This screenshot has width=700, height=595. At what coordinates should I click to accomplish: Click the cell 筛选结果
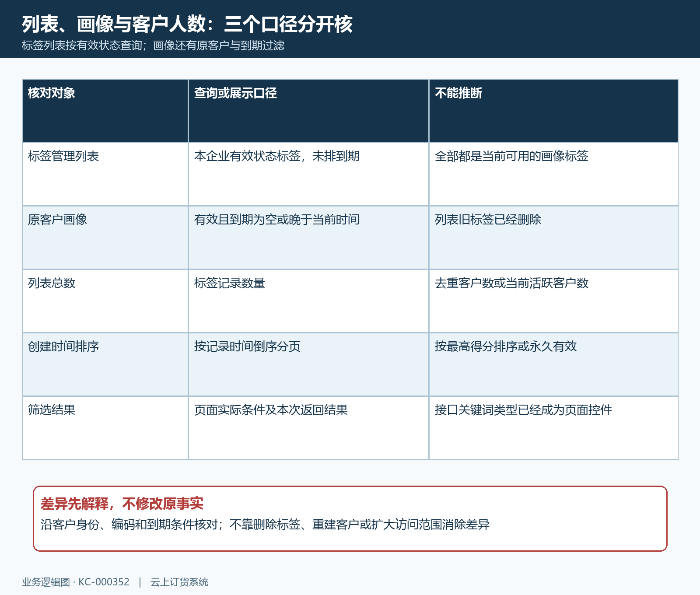click(105, 428)
